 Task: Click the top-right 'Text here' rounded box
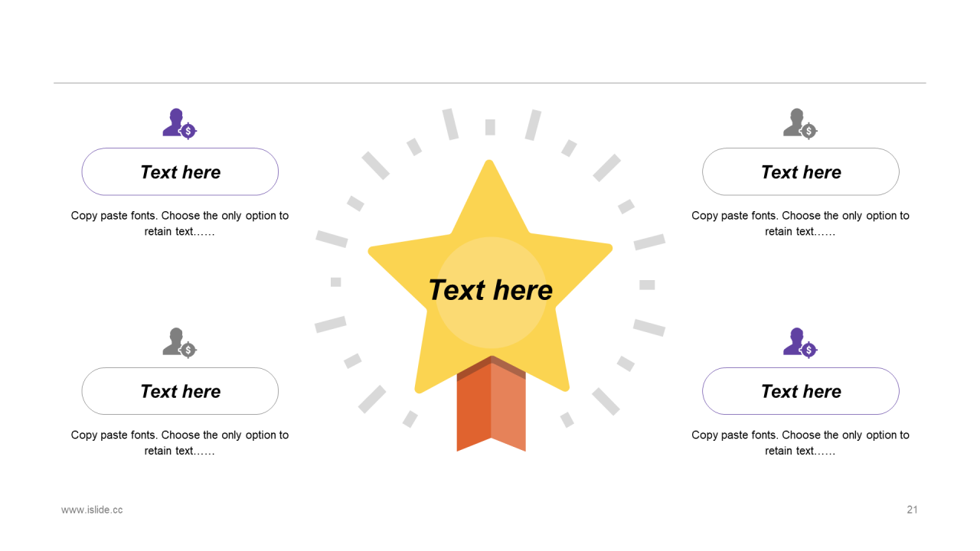click(800, 171)
